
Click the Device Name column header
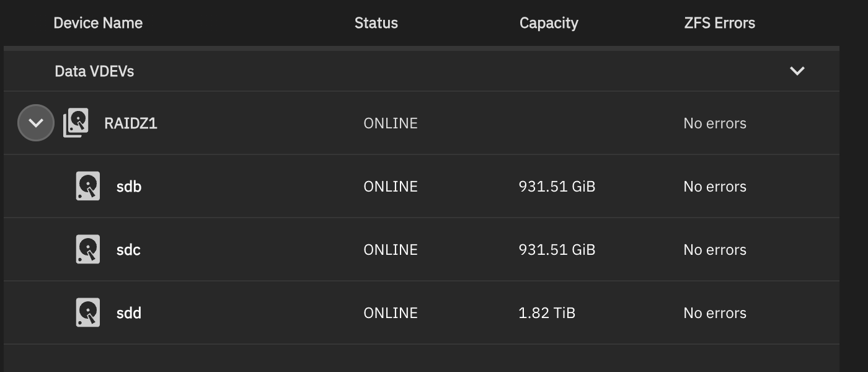98,23
